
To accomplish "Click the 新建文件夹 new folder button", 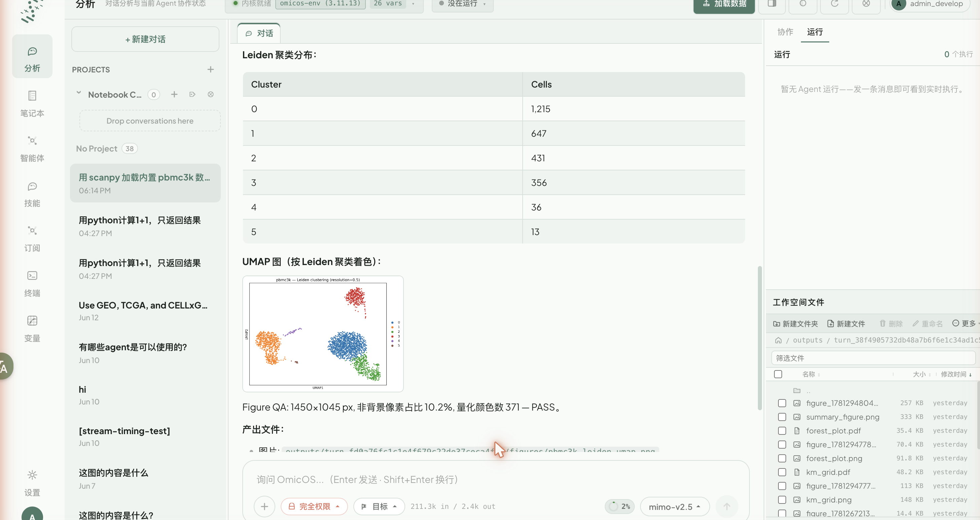I will click(796, 324).
